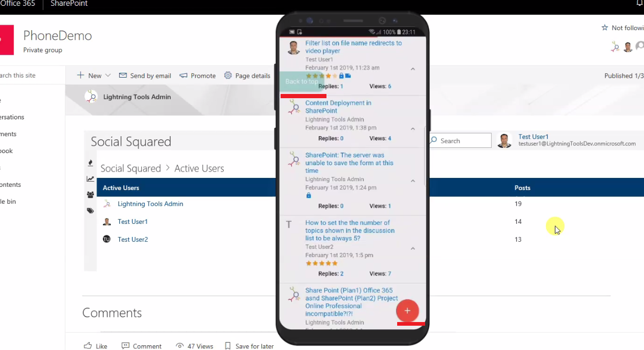Select the users group sidebar icon
This screenshot has width=644, height=350.
click(90, 195)
